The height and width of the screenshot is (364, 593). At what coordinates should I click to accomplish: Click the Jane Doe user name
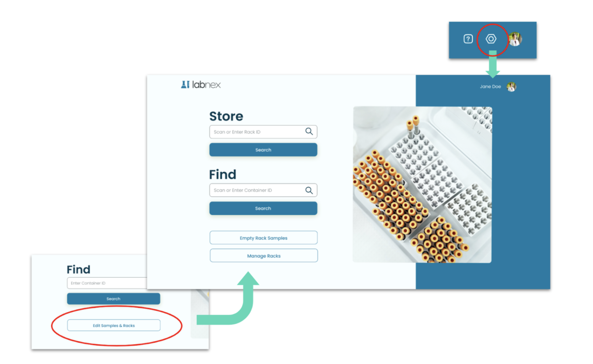(x=490, y=87)
